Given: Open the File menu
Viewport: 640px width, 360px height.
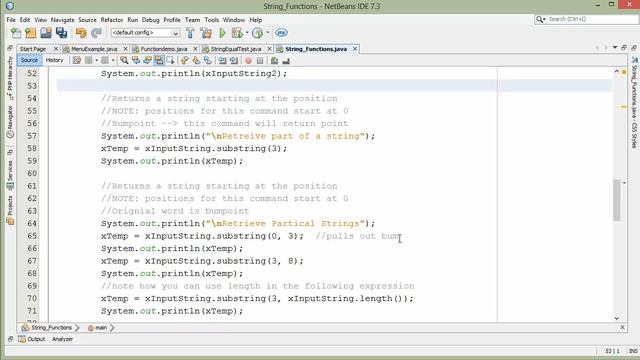Looking at the screenshot, I should (x=11, y=20).
